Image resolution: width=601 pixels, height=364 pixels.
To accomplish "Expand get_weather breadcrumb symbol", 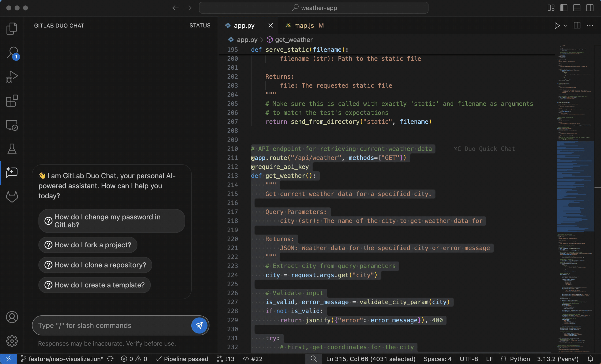I will (289, 39).
